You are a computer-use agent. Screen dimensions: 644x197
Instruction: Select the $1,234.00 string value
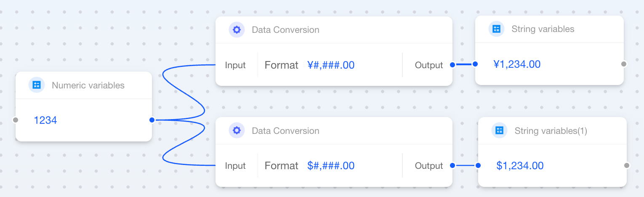(x=520, y=166)
